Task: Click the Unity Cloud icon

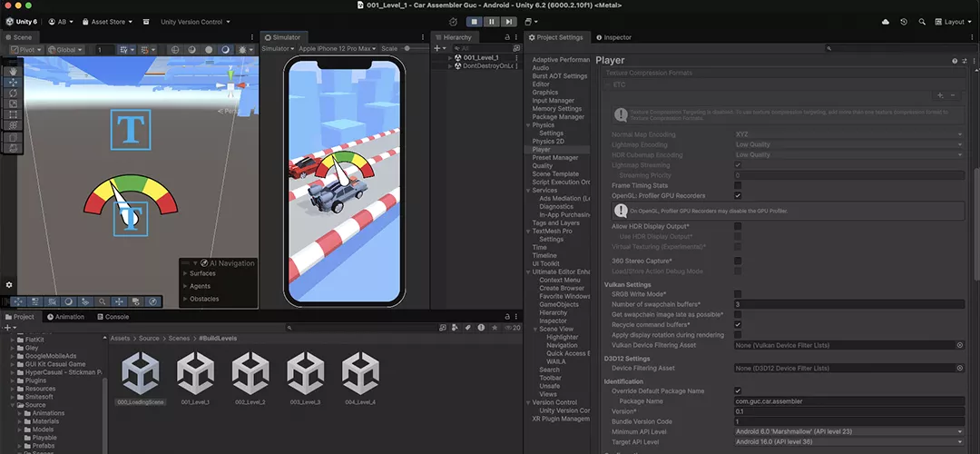Action: click(x=886, y=21)
